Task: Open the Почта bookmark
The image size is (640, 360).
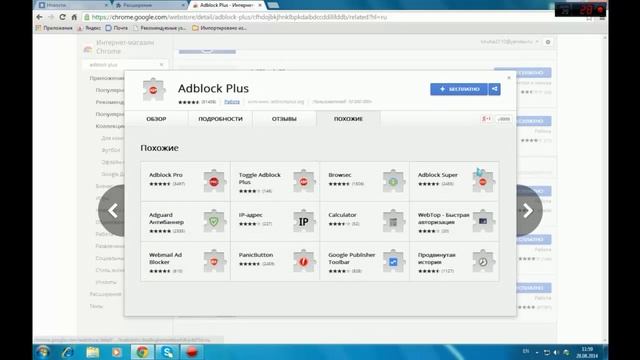Action: pyautogui.click(x=117, y=28)
